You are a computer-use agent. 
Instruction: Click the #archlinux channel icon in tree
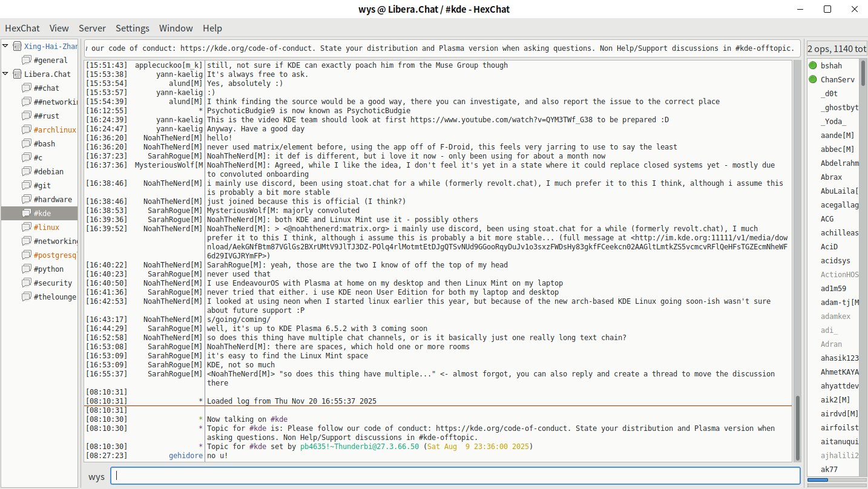tap(26, 130)
